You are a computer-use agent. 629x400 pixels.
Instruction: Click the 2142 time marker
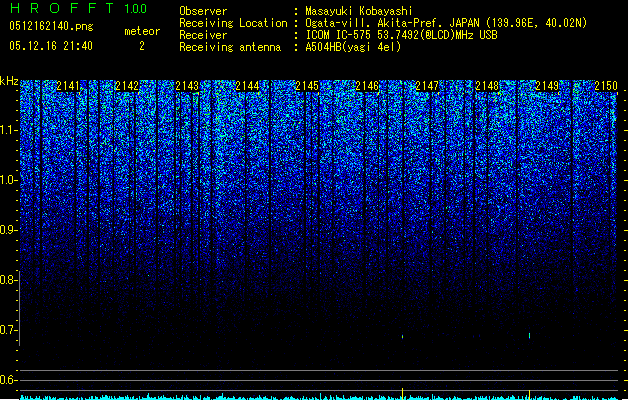pos(127,86)
